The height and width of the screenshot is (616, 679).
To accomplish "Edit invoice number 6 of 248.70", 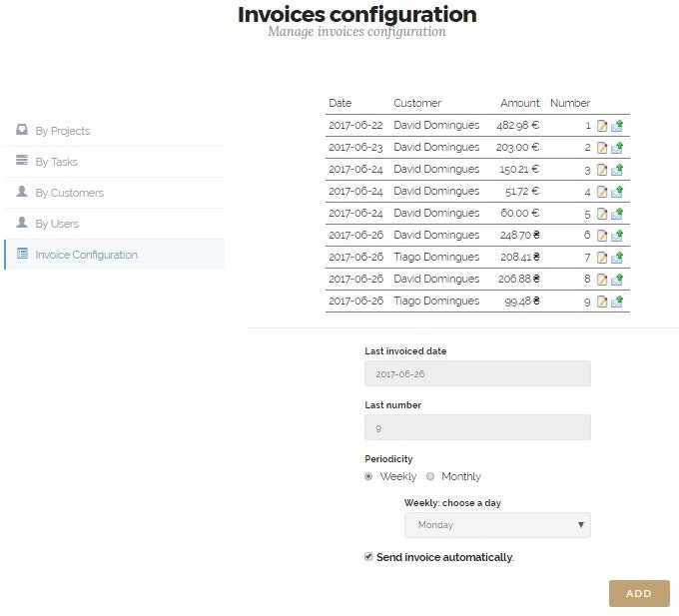I will [602, 236].
